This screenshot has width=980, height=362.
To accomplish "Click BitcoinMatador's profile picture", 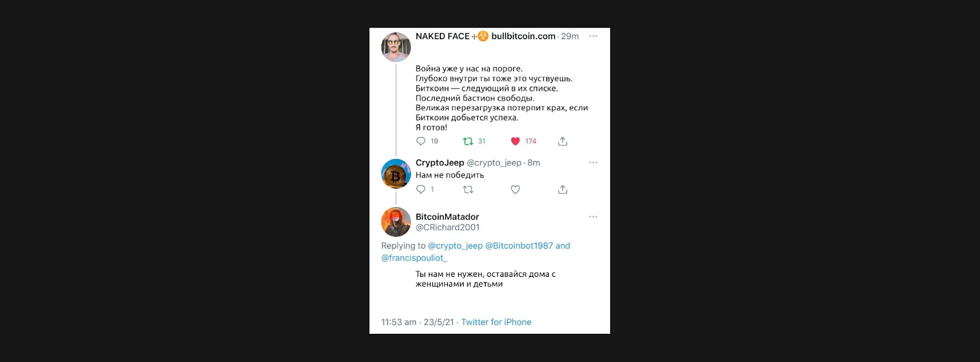I will tap(396, 222).
